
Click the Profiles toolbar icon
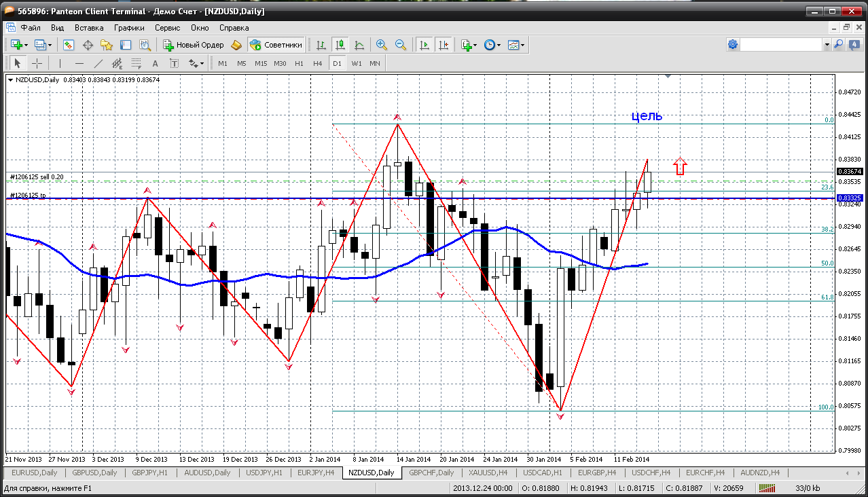[x=40, y=45]
